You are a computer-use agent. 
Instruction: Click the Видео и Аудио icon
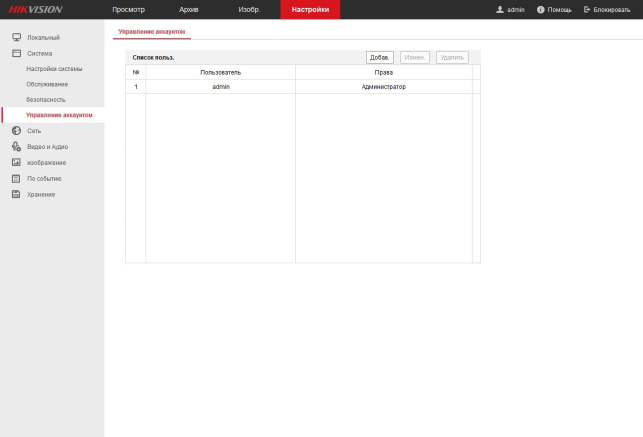pos(16,147)
